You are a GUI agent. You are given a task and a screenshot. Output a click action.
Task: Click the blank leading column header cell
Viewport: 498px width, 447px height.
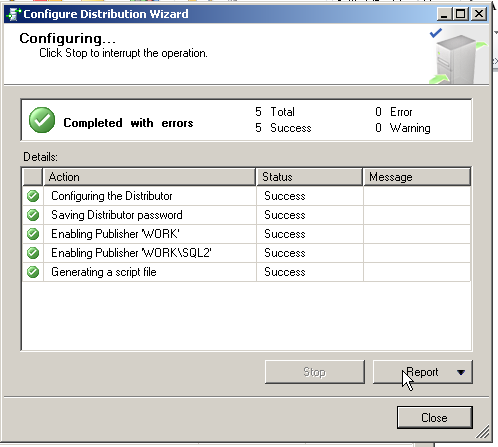click(x=33, y=177)
